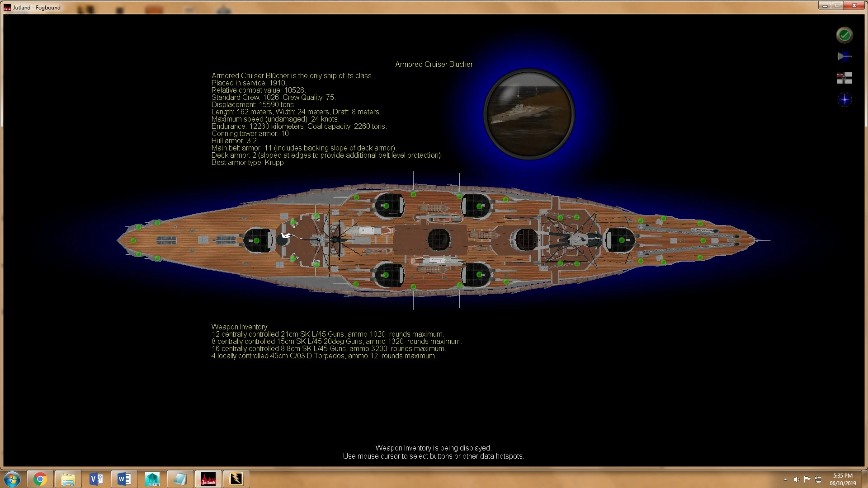Image resolution: width=868 pixels, height=488 pixels.
Task: Click the green checkmark accept button
Action: [x=844, y=35]
